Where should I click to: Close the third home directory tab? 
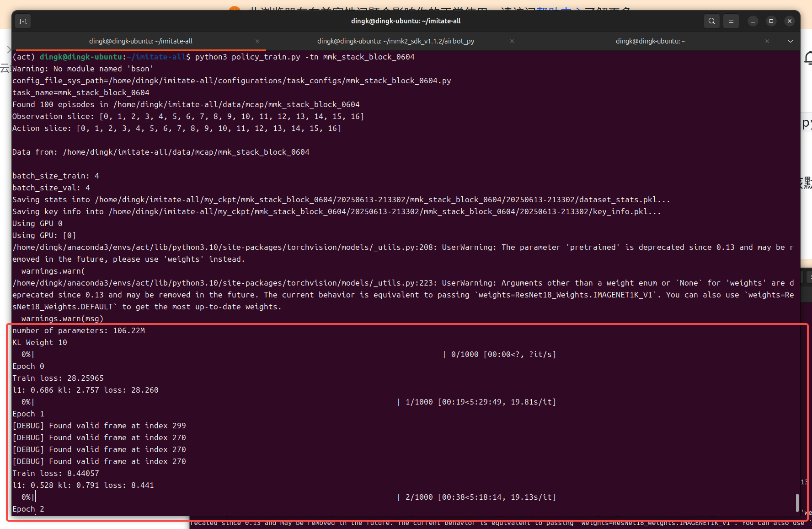click(x=767, y=41)
